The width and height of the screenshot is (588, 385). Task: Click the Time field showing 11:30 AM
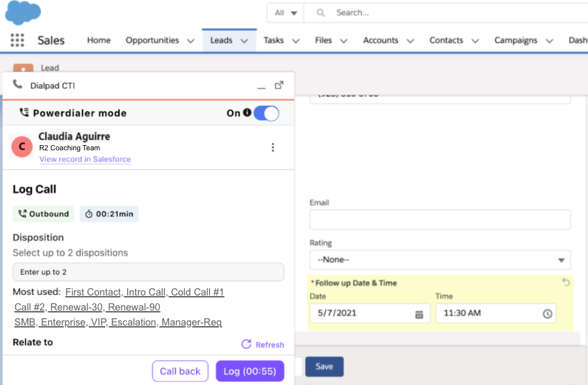[496, 313]
